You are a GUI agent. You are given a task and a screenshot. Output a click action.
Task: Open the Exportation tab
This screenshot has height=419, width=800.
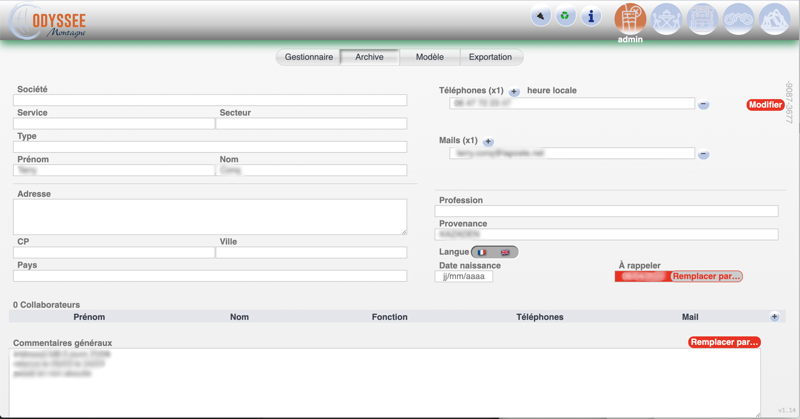(x=490, y=57)
